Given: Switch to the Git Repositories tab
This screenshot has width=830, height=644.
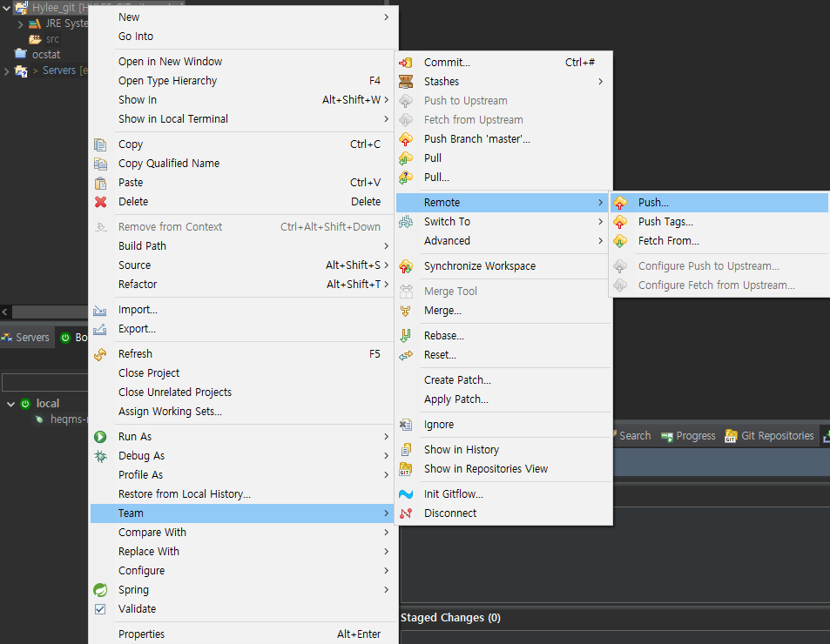Looking at the screenshot, I should coord(769,436).
